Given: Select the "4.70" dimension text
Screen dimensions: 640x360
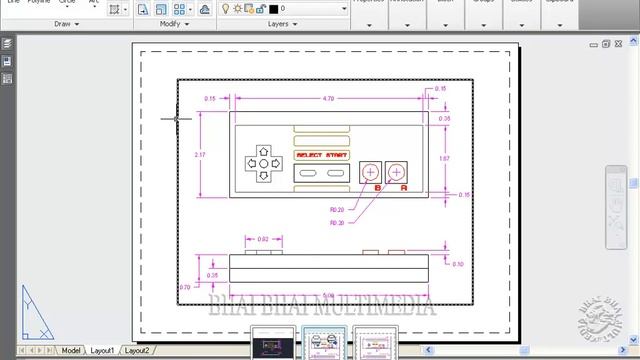Looking at the screenshot, I should 329,98.
